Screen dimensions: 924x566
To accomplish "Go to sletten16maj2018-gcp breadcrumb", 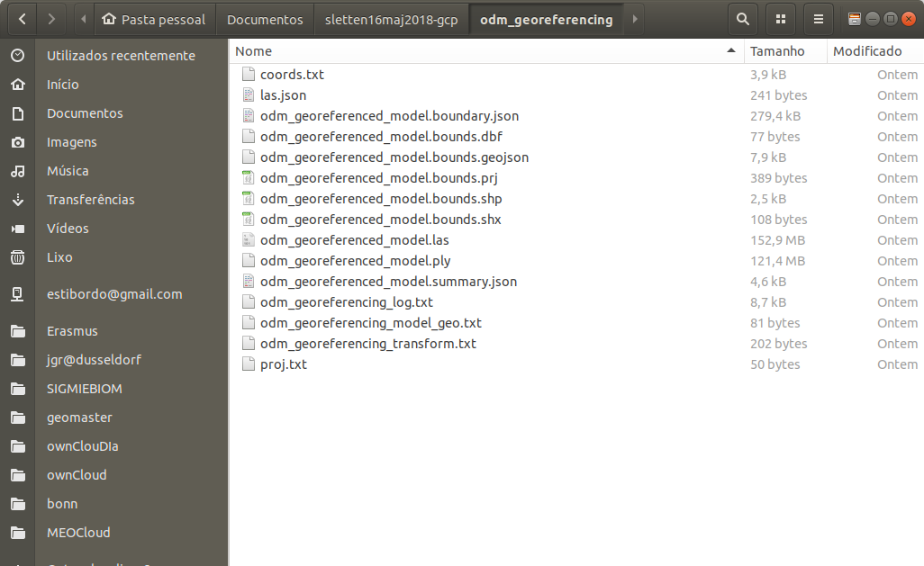I will point(392,19).
